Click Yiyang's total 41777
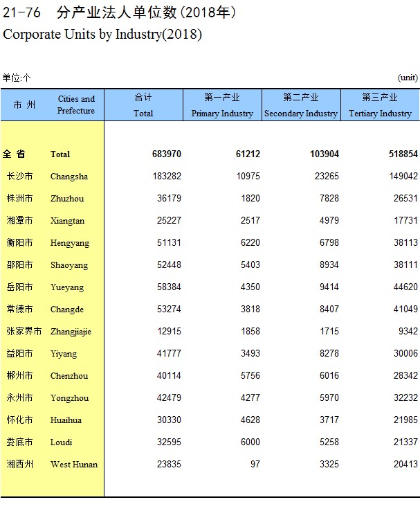The height and width of the screenshot is (520, 420). point(169,354)
